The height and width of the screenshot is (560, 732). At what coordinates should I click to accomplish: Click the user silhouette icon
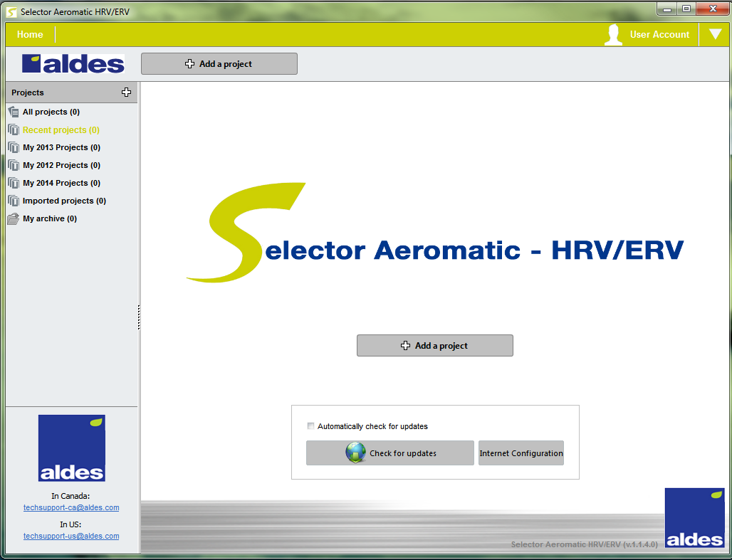pos(613,35)
